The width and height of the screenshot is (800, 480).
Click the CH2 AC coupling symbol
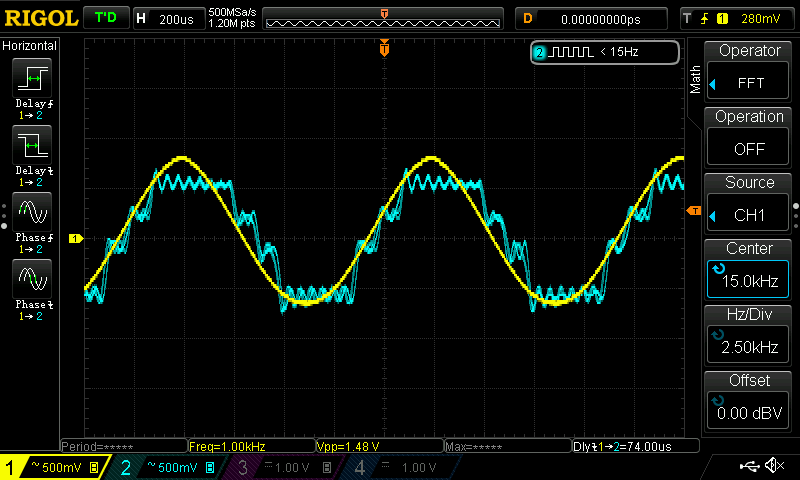point(151,465)
